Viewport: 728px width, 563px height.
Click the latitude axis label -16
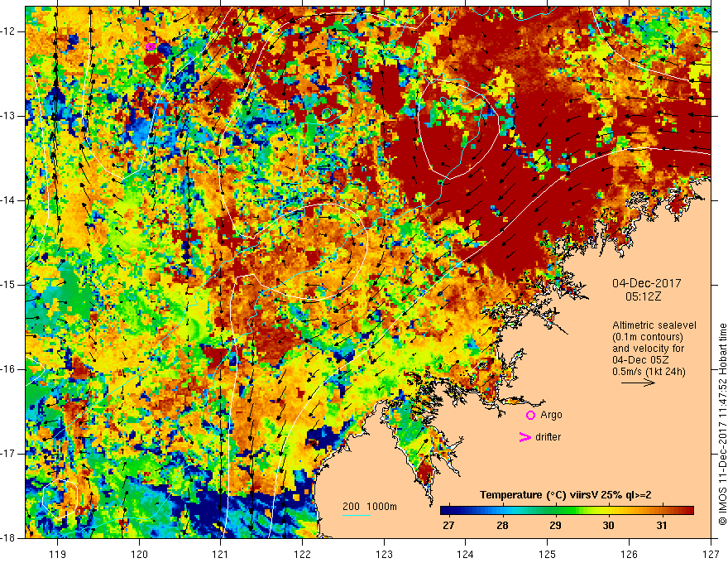coord(9,369)
